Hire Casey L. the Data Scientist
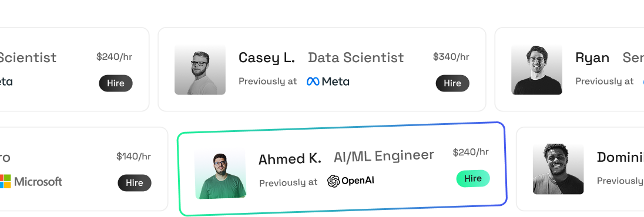The image size is (644, 217). (x=452, y=83)
